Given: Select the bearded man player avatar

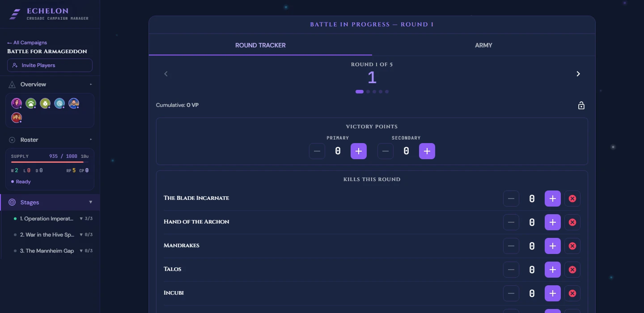Looking at the screenshot, I should 74,103.
